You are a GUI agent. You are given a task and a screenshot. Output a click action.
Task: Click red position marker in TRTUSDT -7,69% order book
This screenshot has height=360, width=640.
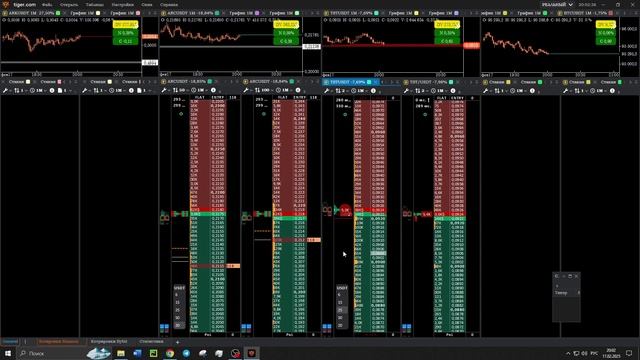(345, 210)
